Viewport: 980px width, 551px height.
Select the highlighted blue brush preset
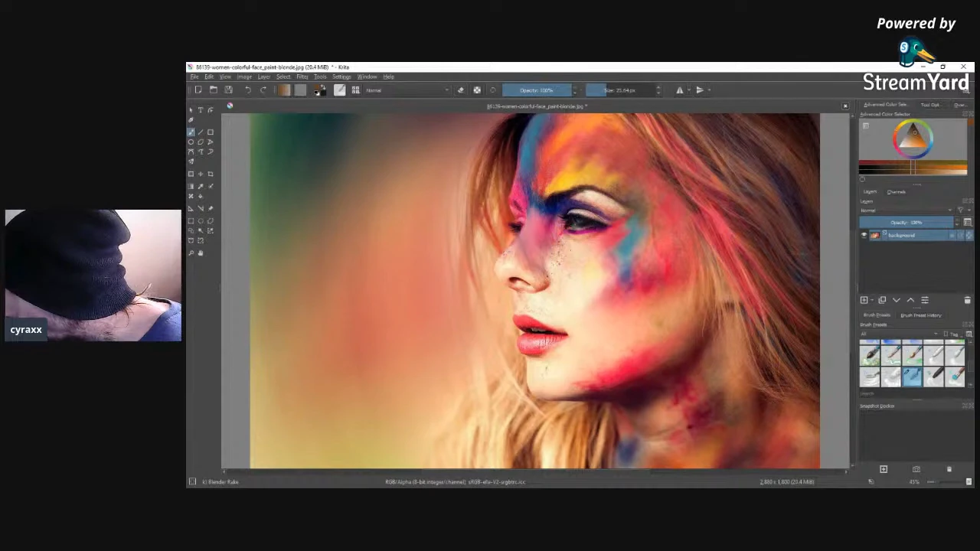(x=912, y=376)
